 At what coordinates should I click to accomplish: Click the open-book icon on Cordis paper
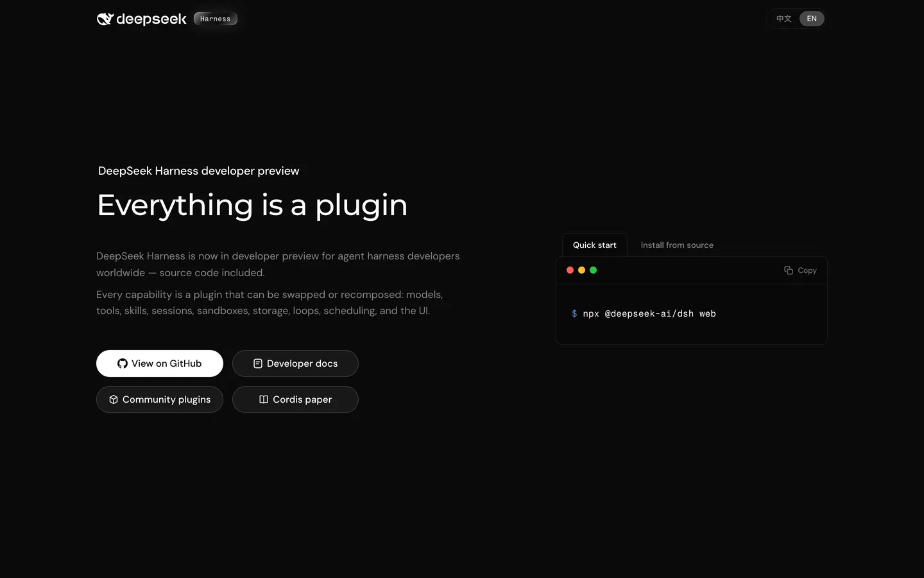point(264,399)
